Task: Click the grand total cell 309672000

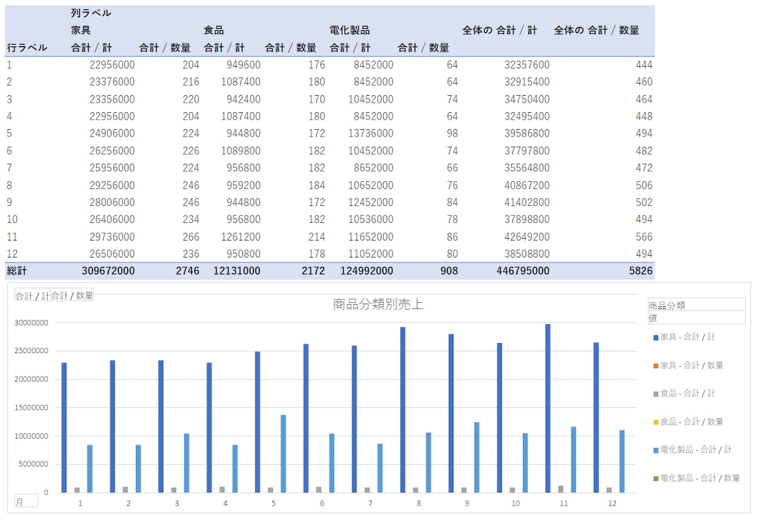Action: click(108, 271)
